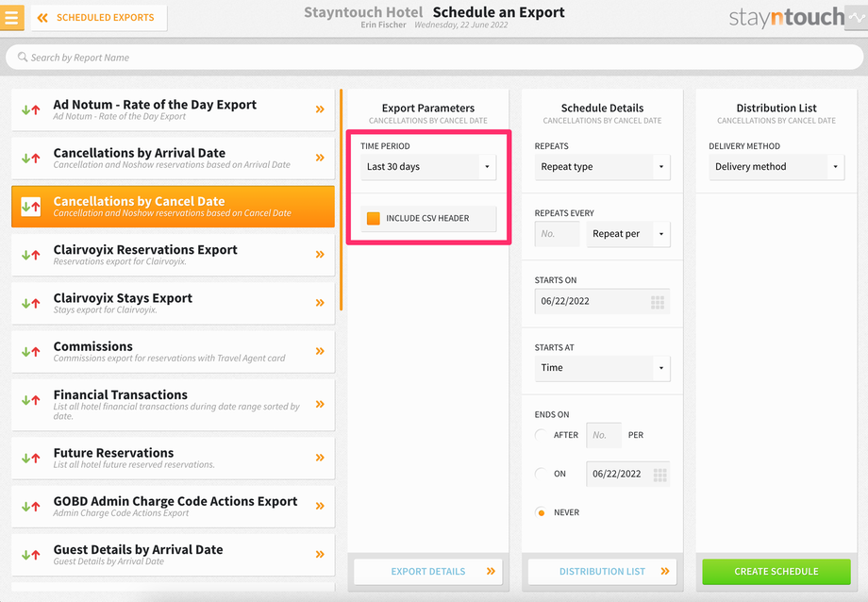Open the Delivery method dropdown
Viewport: 868px width, 602px height.
tap(776, 167)
